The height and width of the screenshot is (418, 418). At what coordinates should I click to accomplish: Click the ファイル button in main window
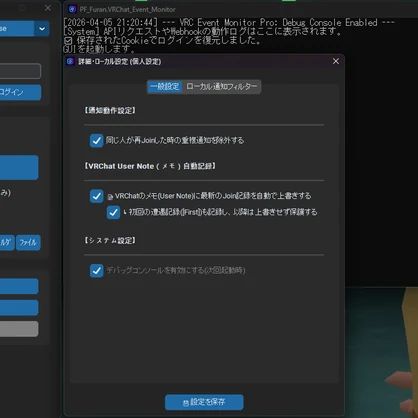(x=28, y=242)
